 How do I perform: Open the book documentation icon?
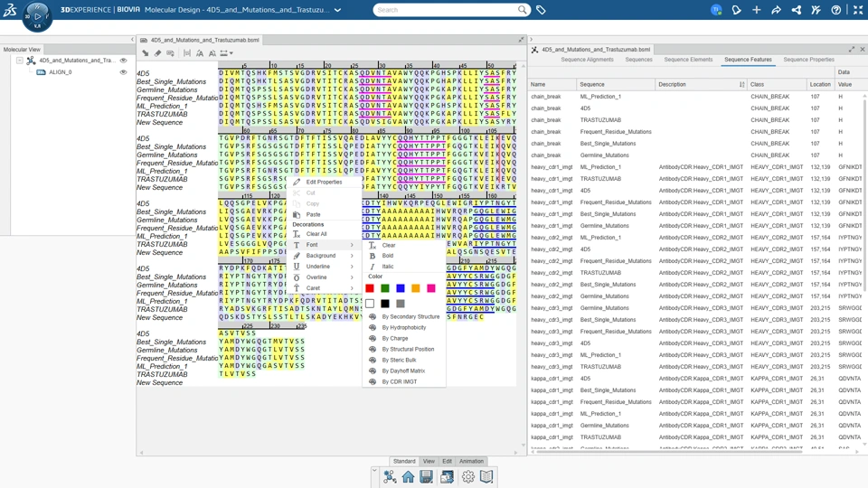coord(486,476)
